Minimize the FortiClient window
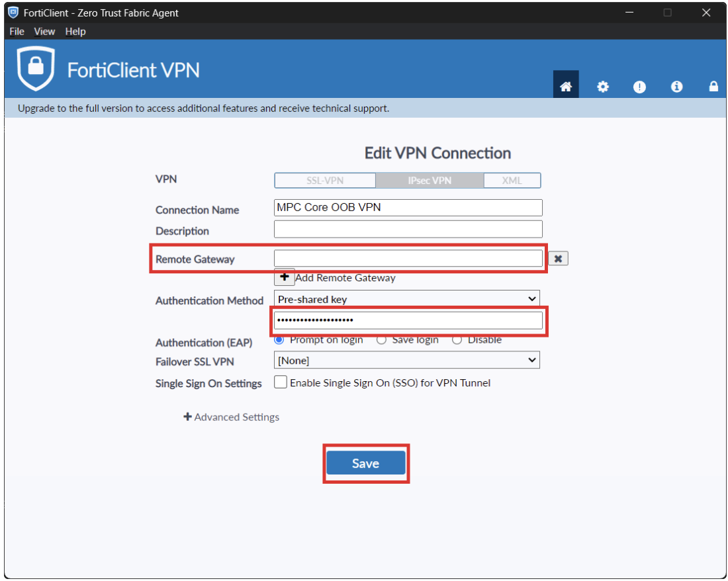Viewport: 728px width, 581px height. [x=629, y=13]
